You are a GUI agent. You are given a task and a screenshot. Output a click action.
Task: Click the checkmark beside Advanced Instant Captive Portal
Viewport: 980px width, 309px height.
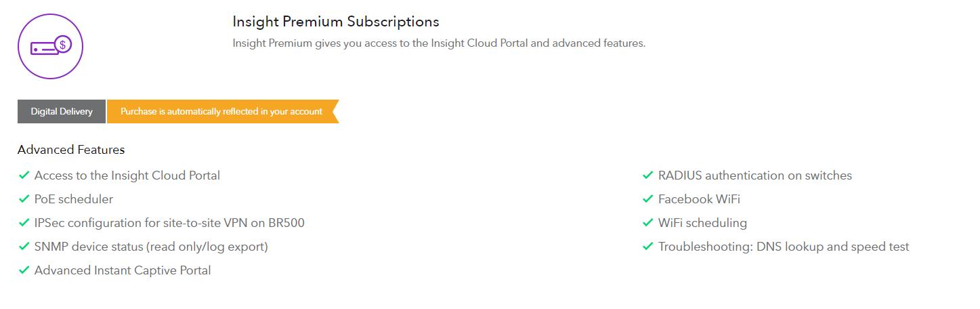(x=24, y=270)
